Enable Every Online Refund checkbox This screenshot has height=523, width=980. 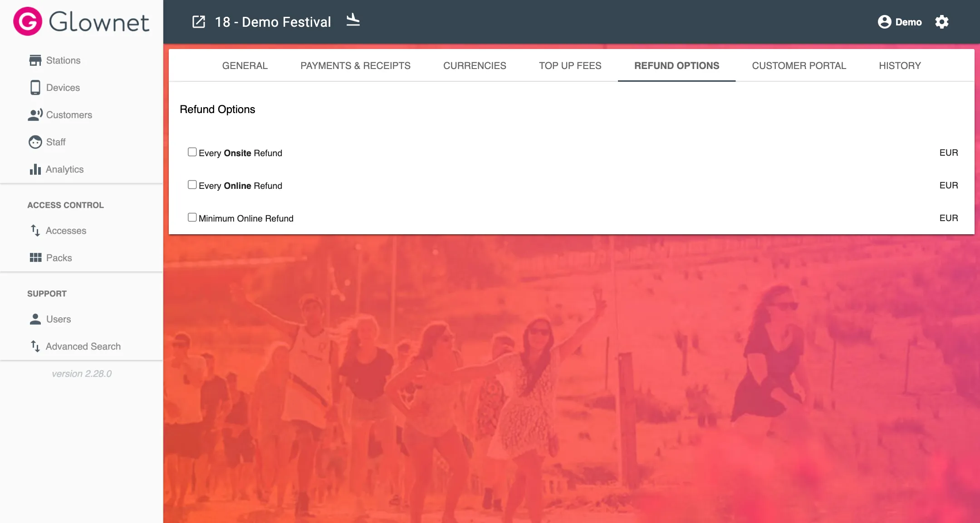click(x=192, y=185)
